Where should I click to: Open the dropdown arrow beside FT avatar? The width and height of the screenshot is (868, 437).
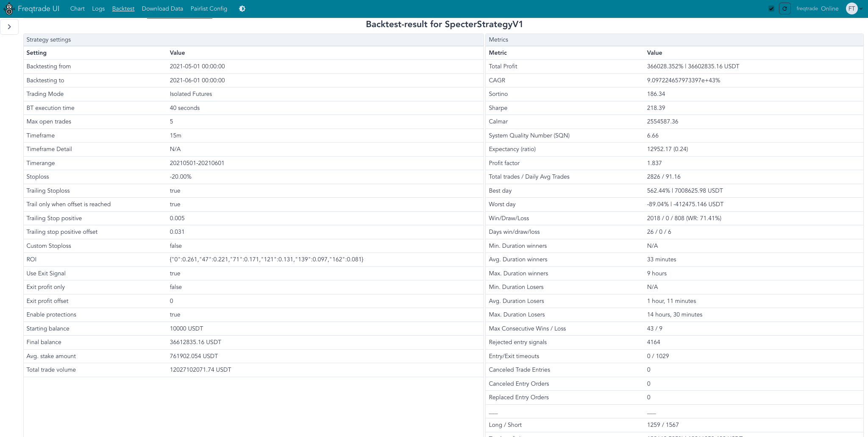click(x=861, y=9)
